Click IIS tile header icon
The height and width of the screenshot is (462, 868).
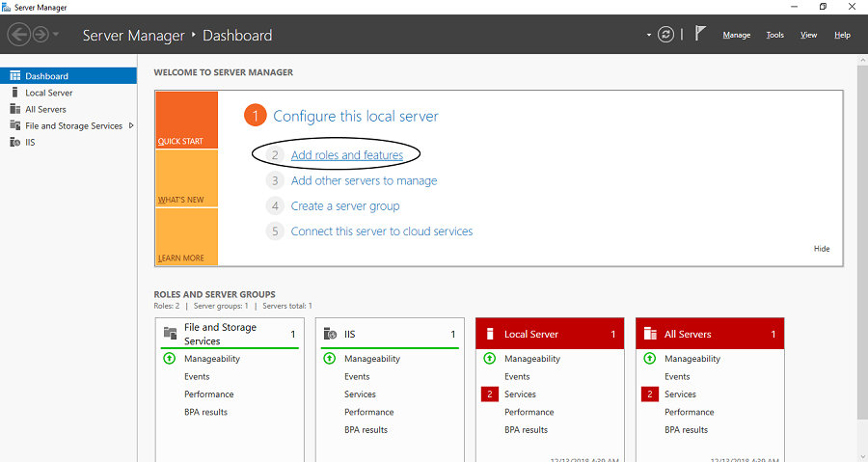[x=330, y=334]
